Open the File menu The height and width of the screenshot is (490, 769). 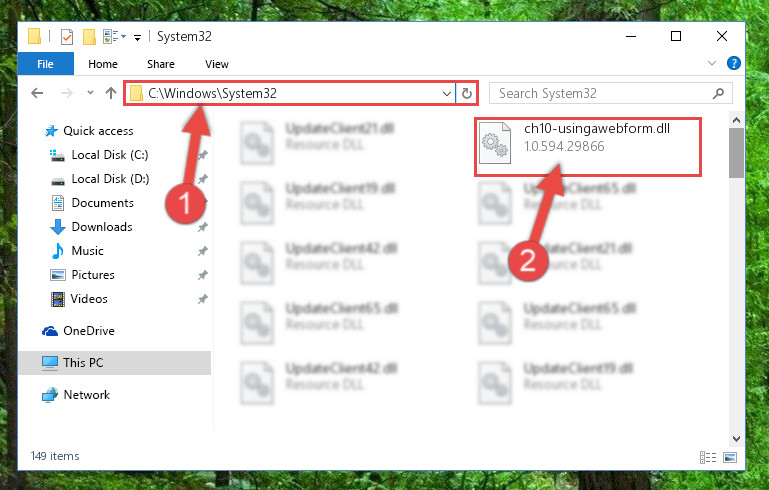point(46,64)
